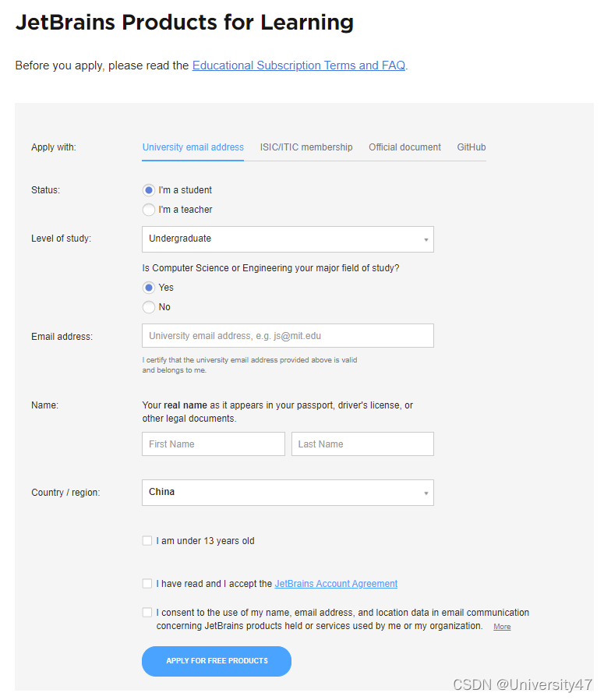
Task: Click the "Level of study:" label
Action: point(61,239)
